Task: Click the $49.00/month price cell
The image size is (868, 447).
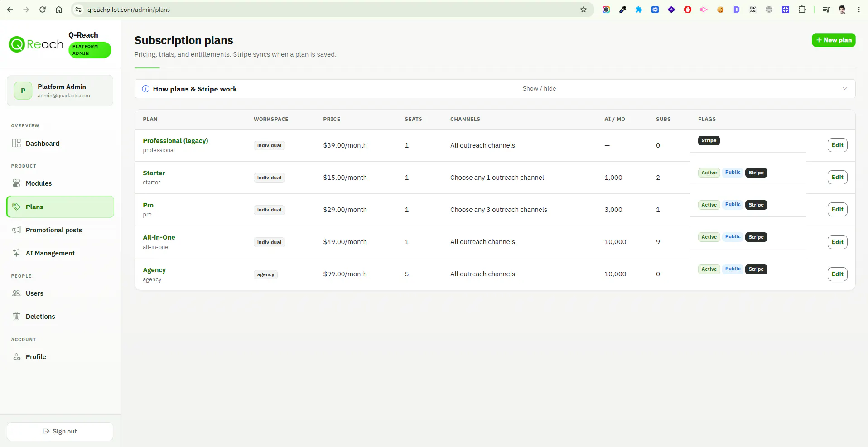Action: (x=345, y=242)
